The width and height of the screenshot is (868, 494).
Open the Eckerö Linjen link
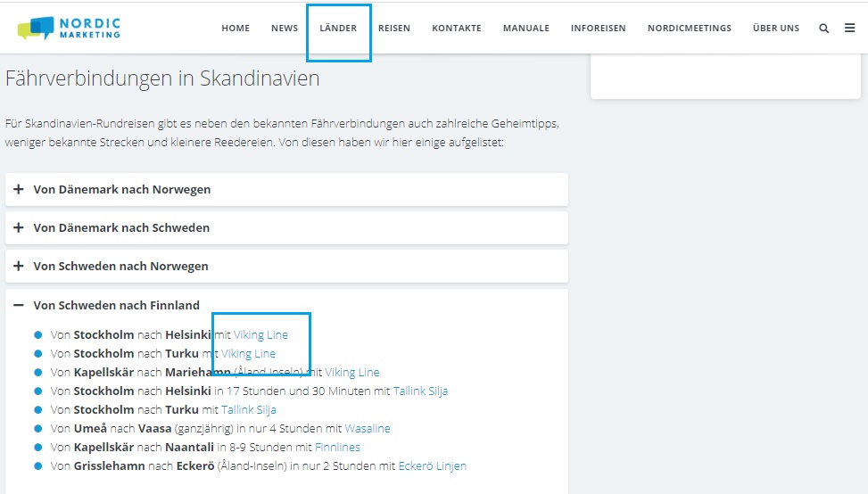pyautogui.click(x=433, y=465)
